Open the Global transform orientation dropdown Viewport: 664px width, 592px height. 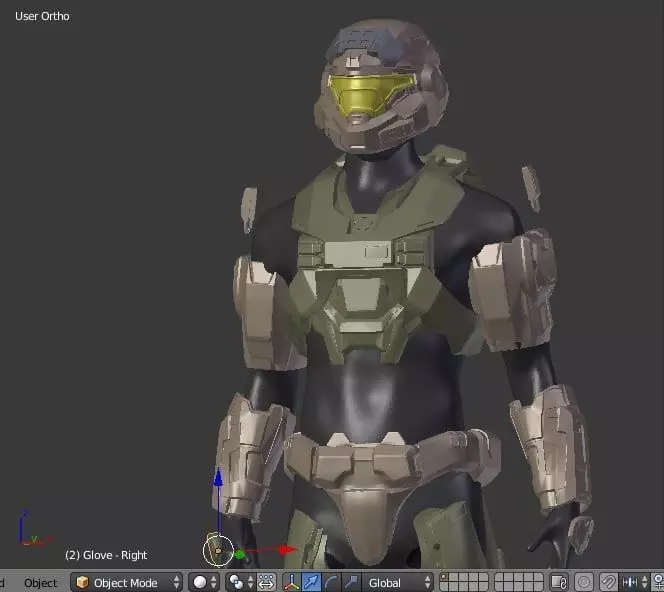coord(398,583)
